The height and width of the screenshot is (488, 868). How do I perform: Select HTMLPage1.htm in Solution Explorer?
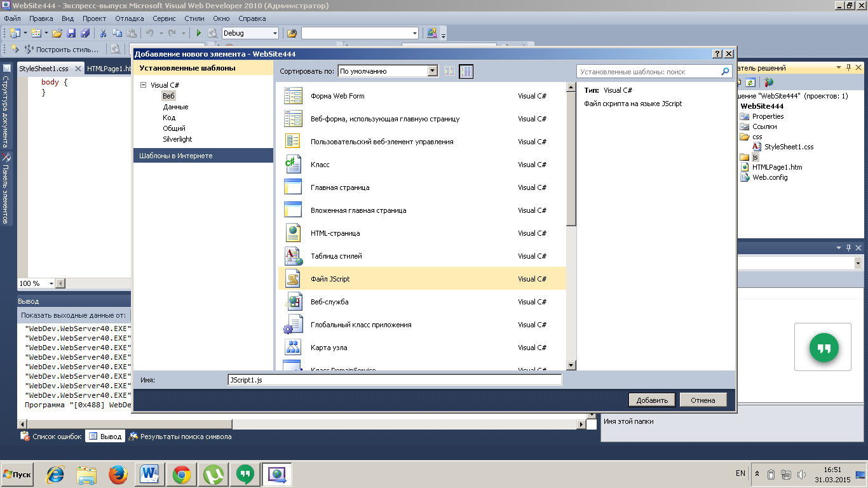click(x=777, y=167)
